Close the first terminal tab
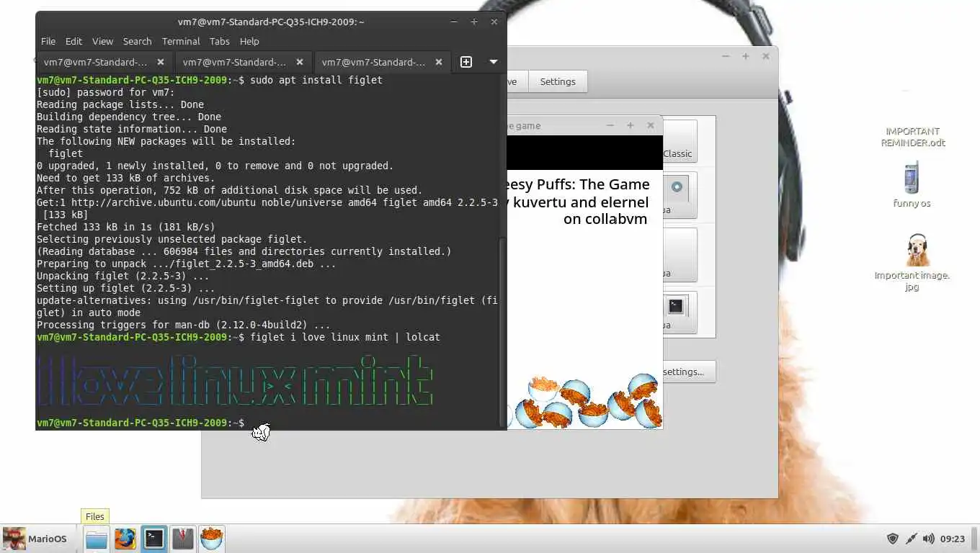Screen dimensions: 980x553 point(161,62)
